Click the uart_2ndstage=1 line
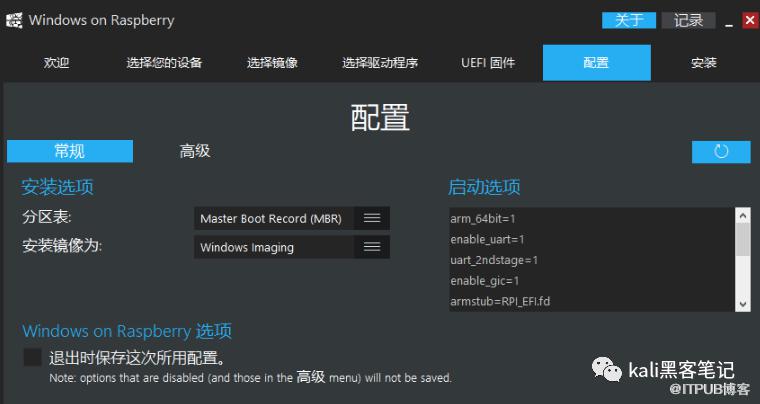Screen dimensions: 760x404 click(494, 260)
